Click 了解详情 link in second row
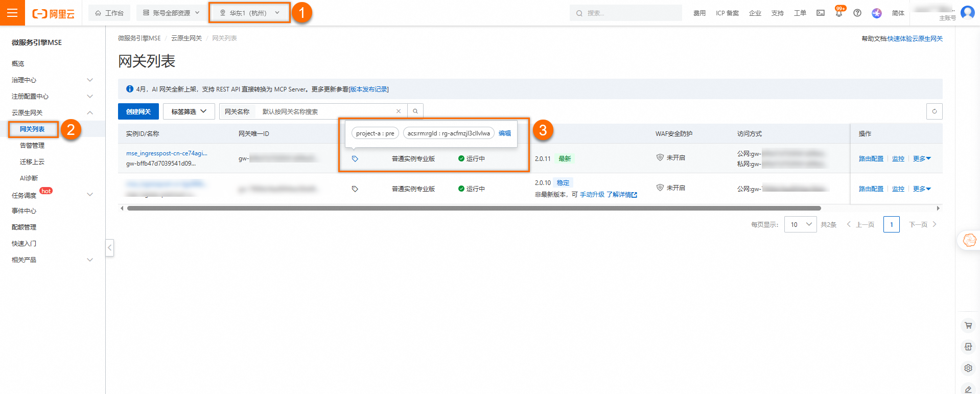 coord(622,195)
